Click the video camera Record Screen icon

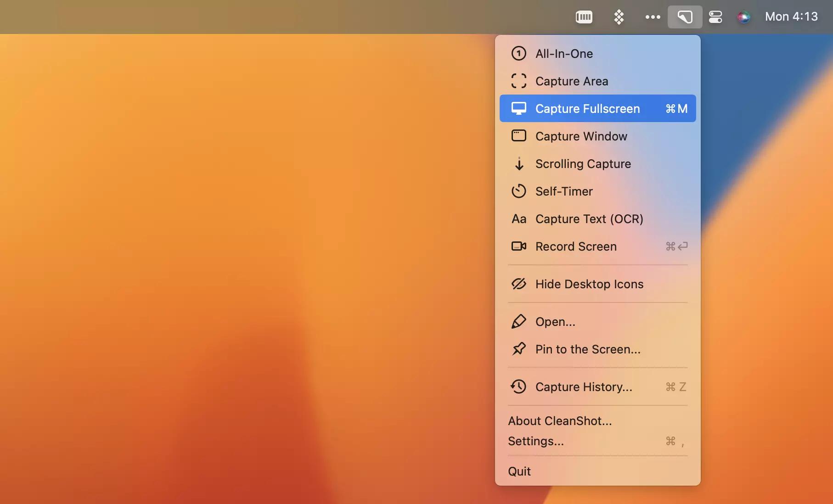click(519, 246)
